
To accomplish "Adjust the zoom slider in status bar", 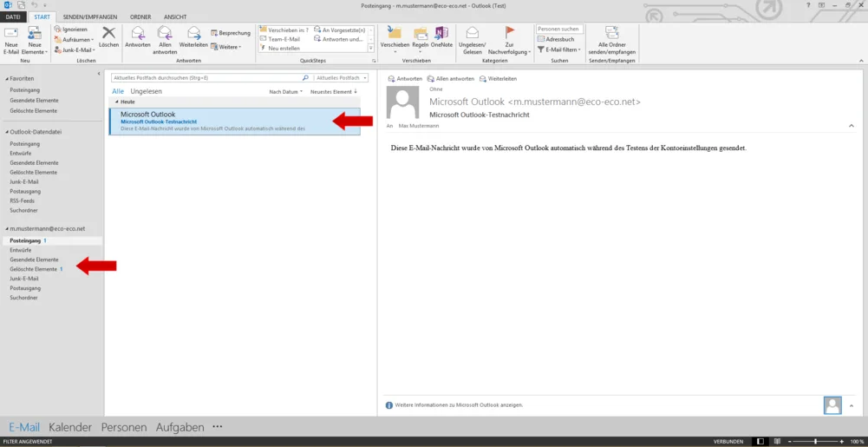I will (x=814, y=442).
